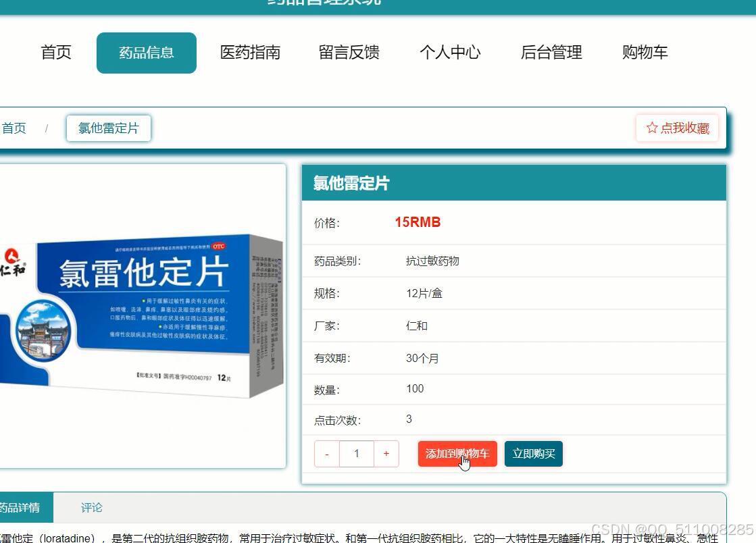Focus the quantity input showing 1
Image resolution: width=756 pixels, height=543 pixels.
(x=357, y=454)
